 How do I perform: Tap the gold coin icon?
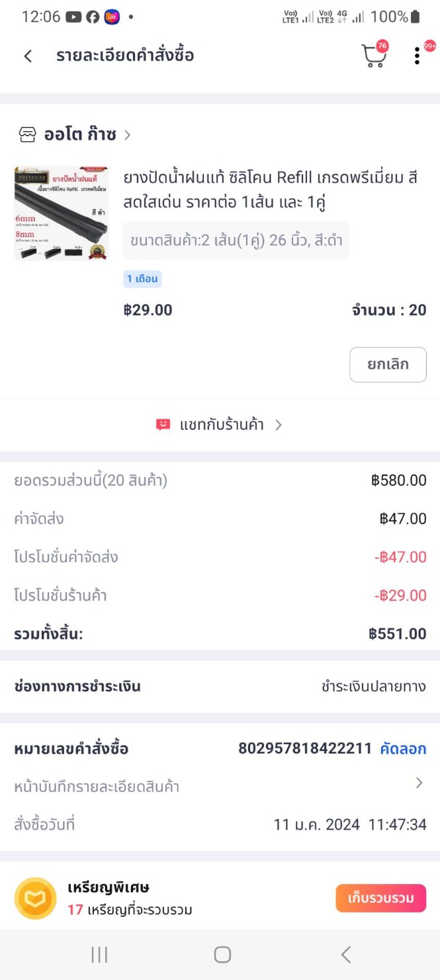(35, 899)
